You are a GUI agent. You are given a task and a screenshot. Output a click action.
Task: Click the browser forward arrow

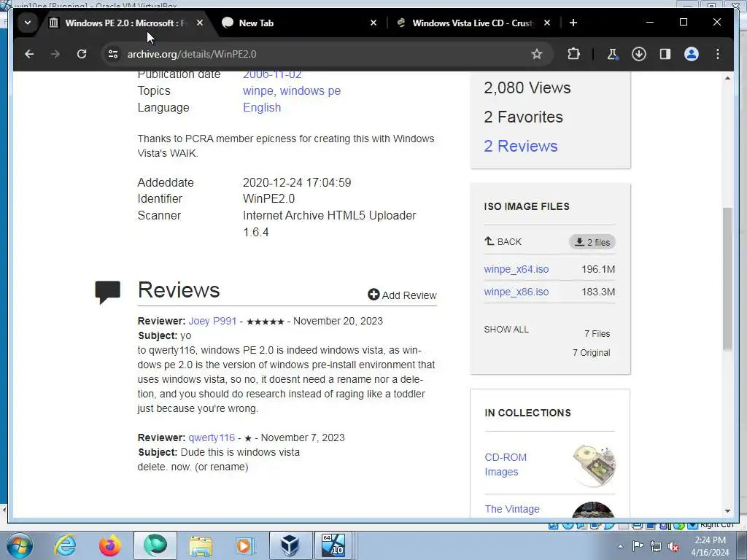[55, 54]
